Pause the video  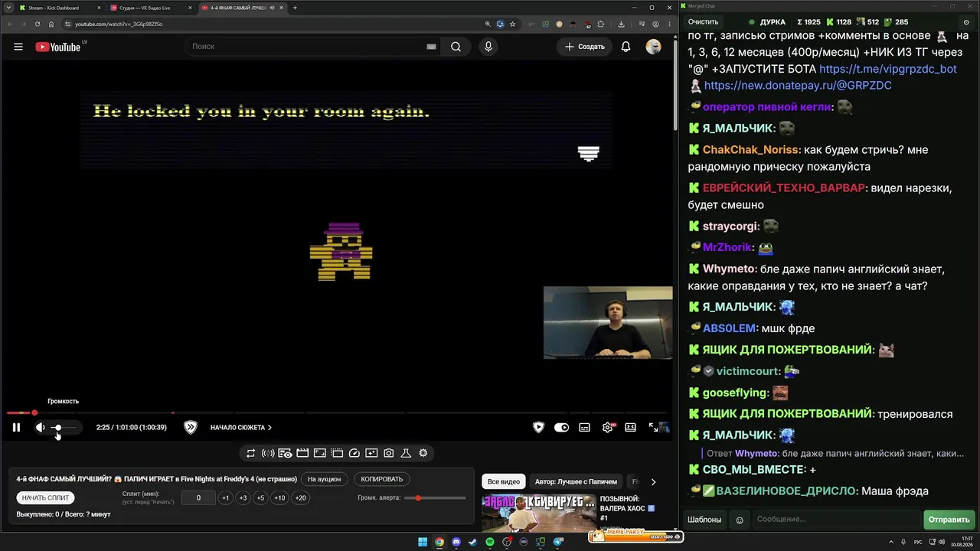click(16, 427)
